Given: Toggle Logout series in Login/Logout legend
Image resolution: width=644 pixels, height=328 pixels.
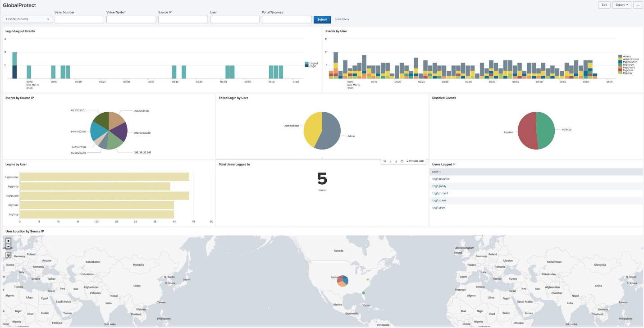Looking at the screenshot, I should [311, 64].
